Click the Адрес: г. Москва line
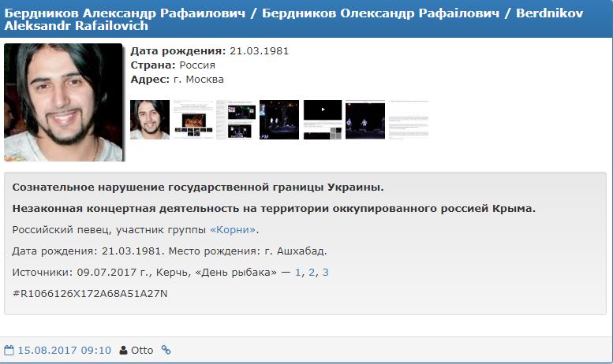Screen dimensions: 613x364 click(177, 80)
